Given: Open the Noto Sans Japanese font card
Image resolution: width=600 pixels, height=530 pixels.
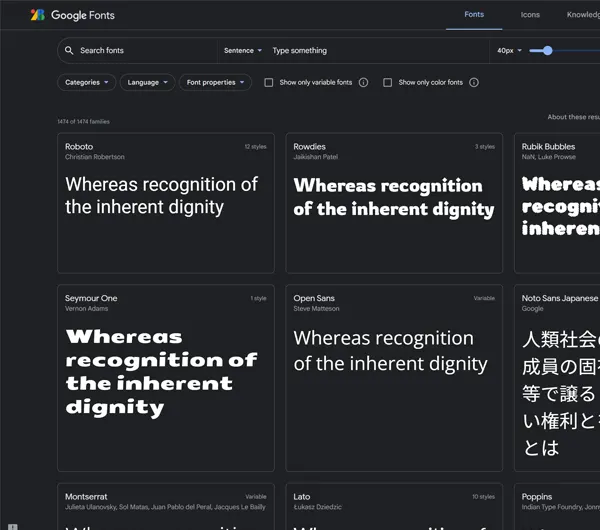Looking at the screenshot, I should (x=557, y=378).
